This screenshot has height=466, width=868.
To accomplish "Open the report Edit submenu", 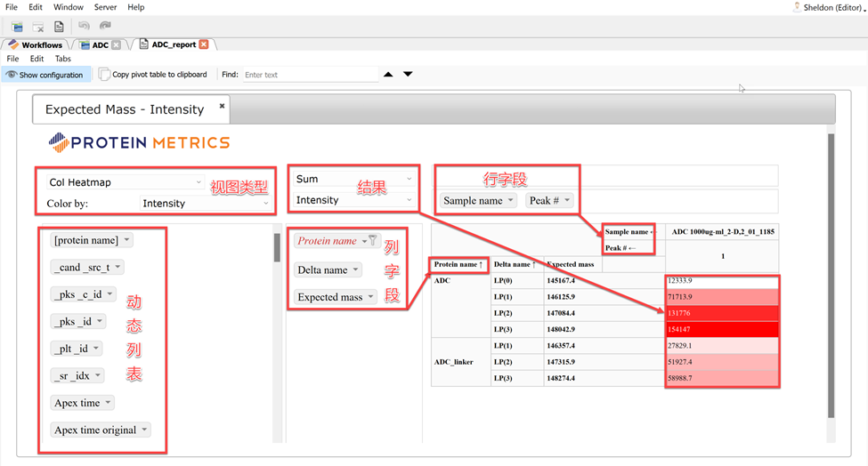I will 37,59.
